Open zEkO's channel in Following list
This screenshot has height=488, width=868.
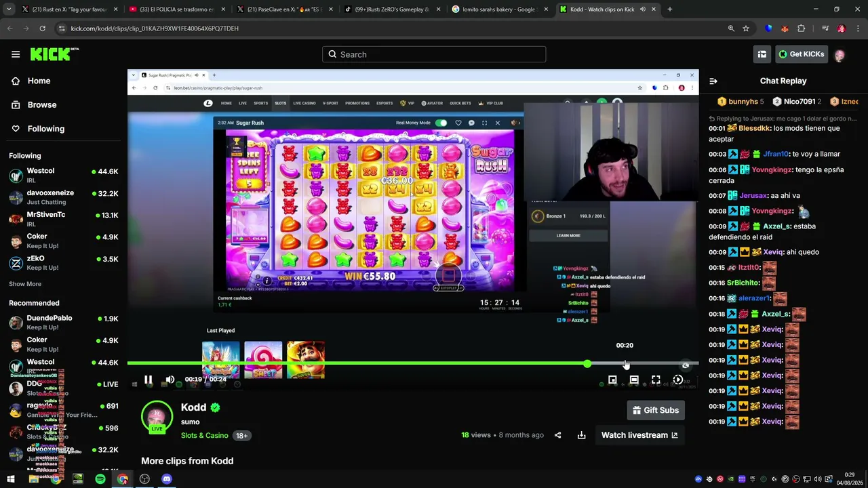click(x=63, y=263)
